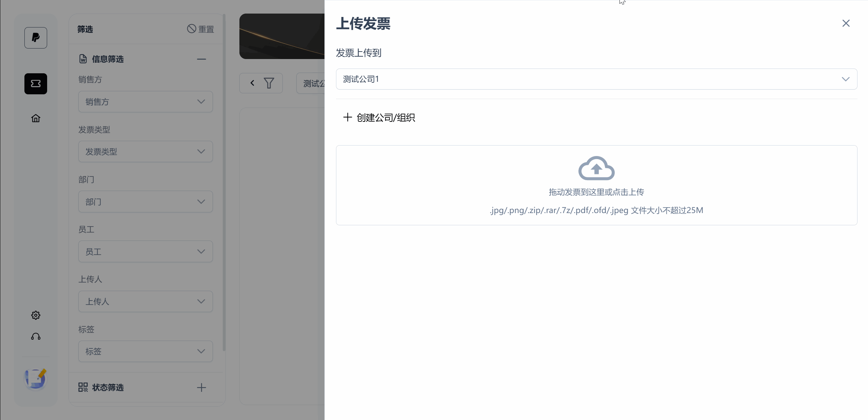Open settings gear icon in sidebar
The image size is (868, 420).
coord(36,315)
